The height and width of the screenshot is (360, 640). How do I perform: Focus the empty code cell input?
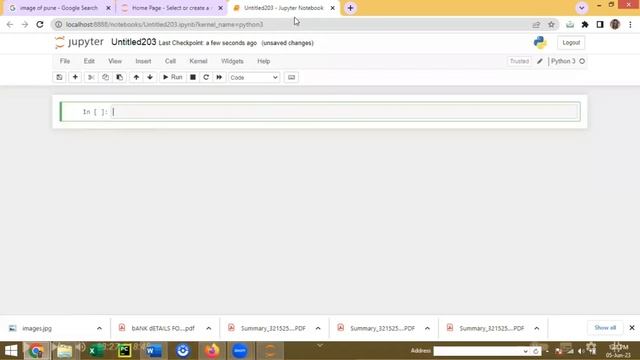coord(345,111)
